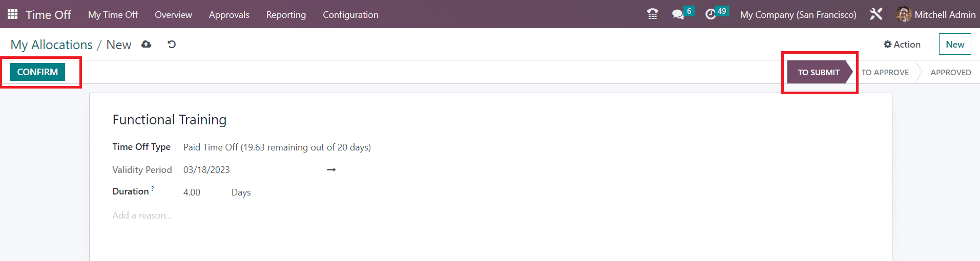Click Mitchell Admin avatar picture
This screenshot has height=261, width=980.
[903, 14]
